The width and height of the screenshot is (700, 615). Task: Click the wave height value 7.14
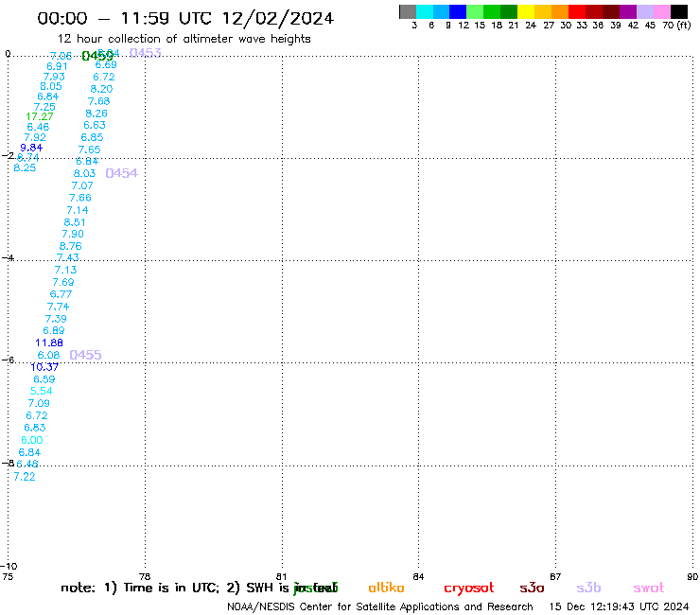tap(78, 210)
